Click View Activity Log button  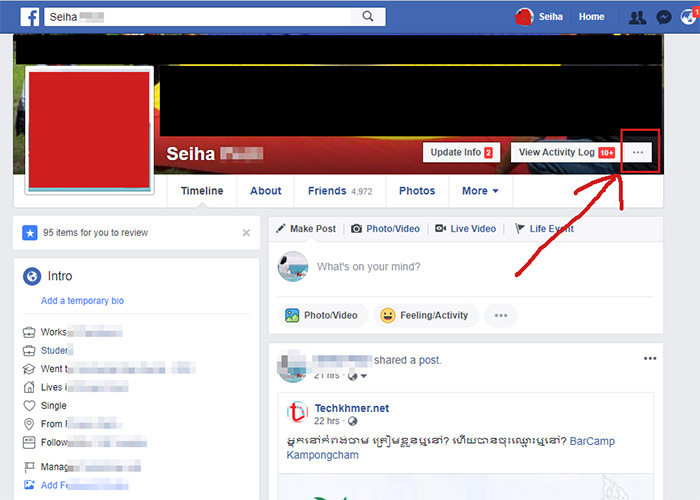coord(565,152)
